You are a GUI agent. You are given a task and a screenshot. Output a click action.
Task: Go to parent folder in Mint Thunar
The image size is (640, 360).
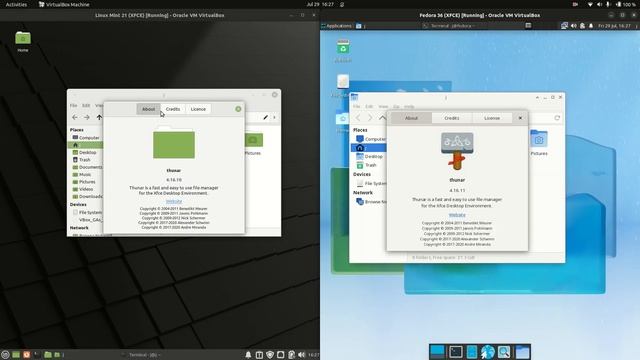tap(99, 118)
